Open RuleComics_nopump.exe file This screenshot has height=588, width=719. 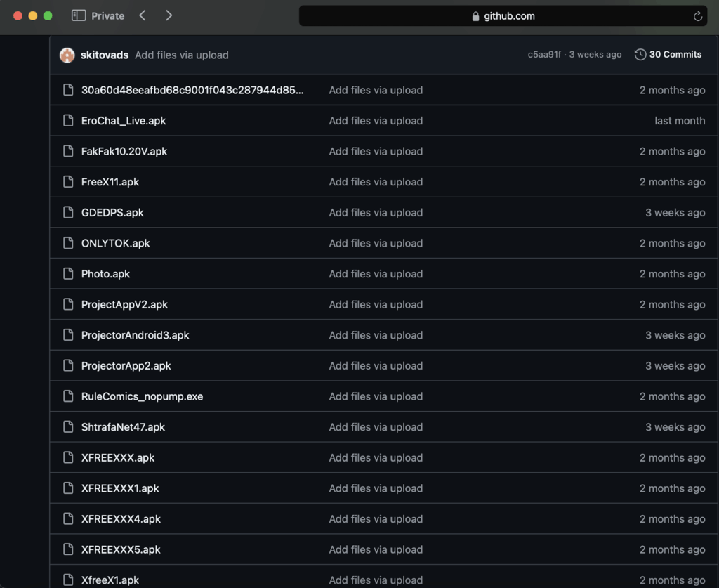[142, 396]
